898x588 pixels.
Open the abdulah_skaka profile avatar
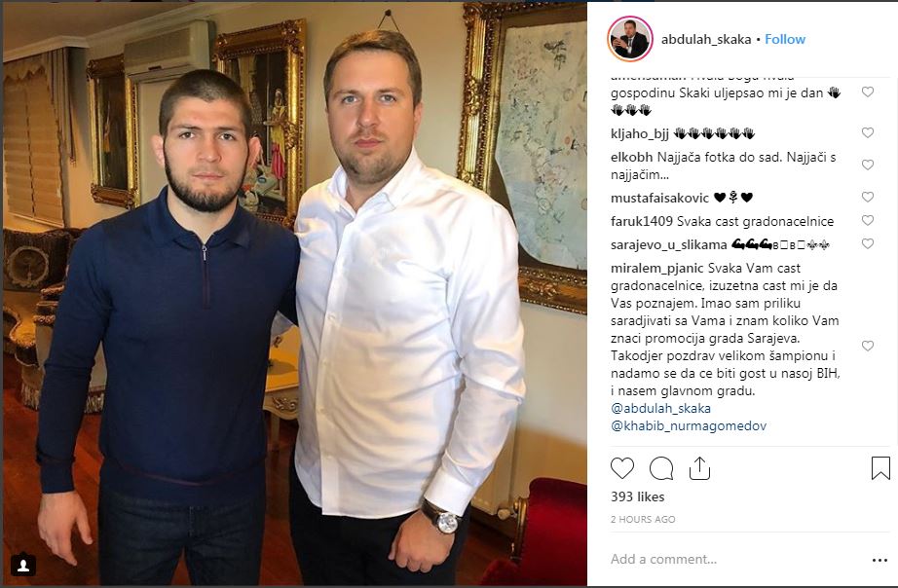630,39
